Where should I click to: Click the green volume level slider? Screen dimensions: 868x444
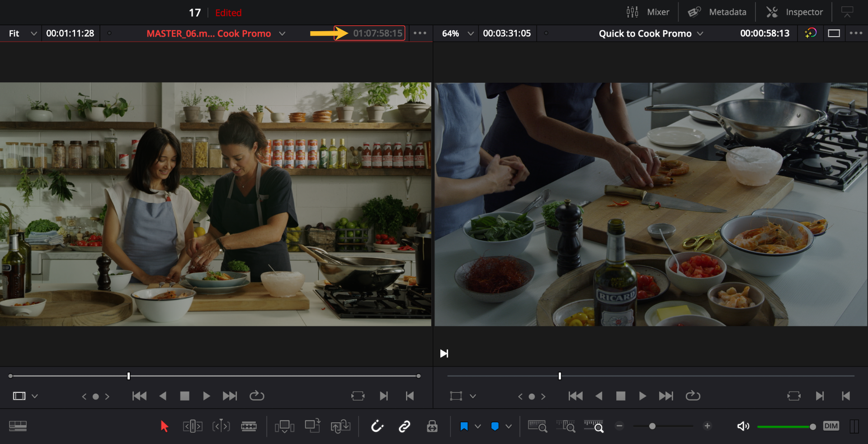(786, 426)
